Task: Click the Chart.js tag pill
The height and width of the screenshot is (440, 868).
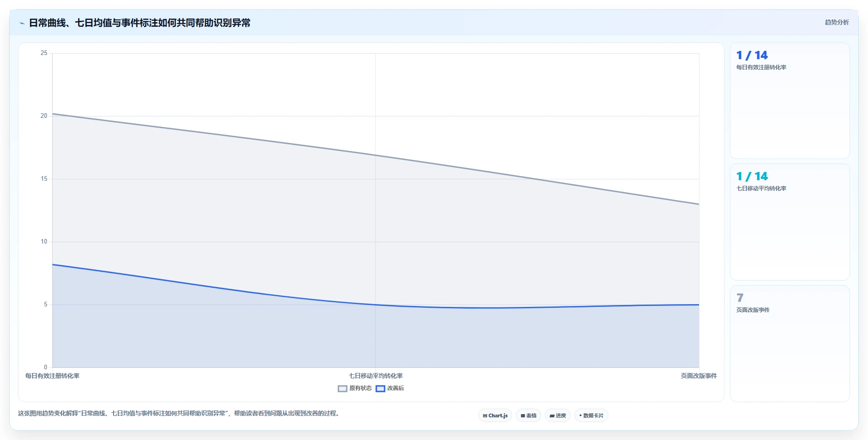Action: point(495,416)
